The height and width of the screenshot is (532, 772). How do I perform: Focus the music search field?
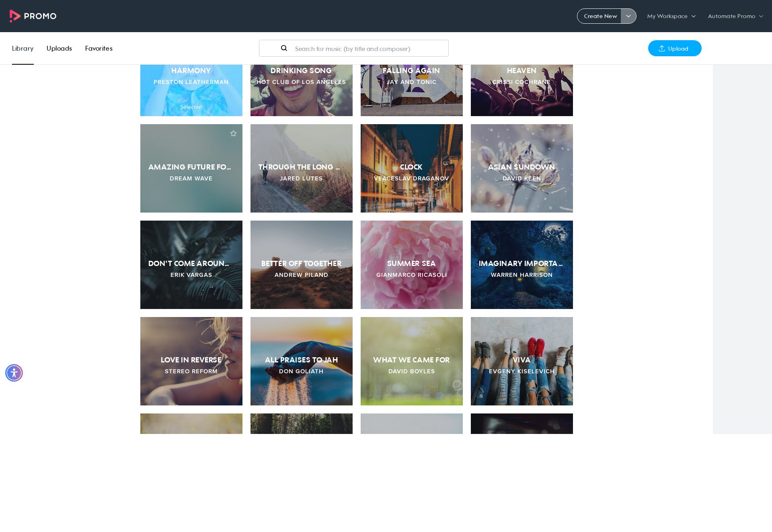tap(354, 48)
